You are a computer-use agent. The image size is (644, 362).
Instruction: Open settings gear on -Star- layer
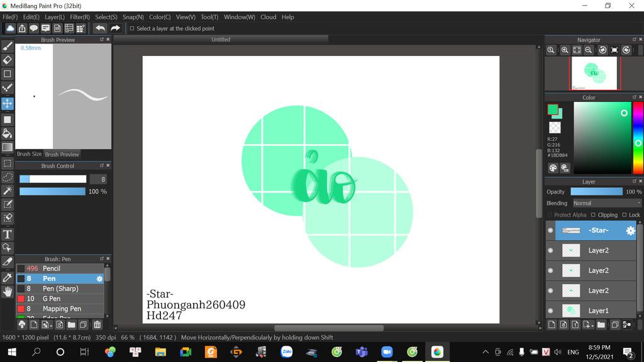[630, 231]
